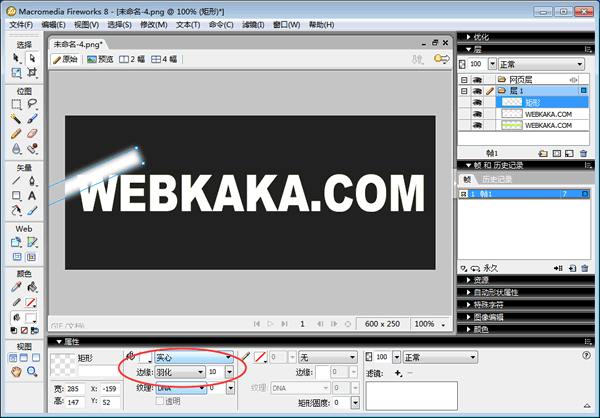
Task: Select the Zoom magnifier tool
Action: [x=32, y=371]
